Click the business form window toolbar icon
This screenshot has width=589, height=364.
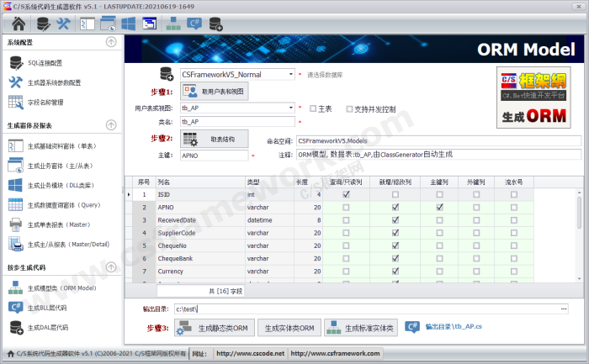tap(109, 24)
